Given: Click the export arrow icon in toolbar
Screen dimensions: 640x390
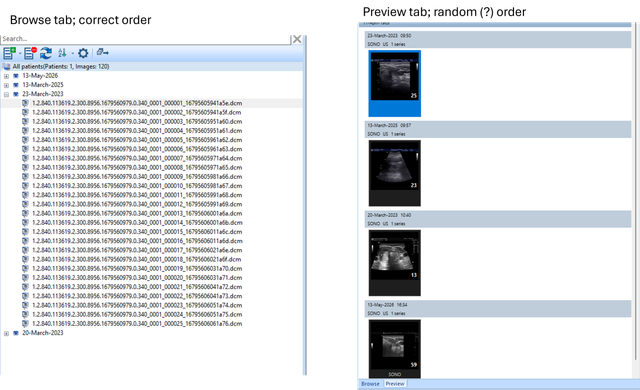Looking at the screenshot, I should click(102, 53).
